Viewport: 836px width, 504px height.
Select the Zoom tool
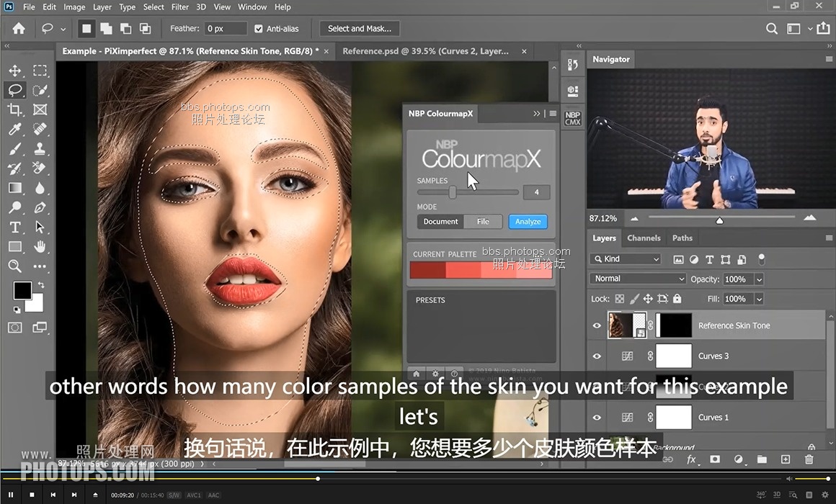pyautogui.click(x=15, y=266)
